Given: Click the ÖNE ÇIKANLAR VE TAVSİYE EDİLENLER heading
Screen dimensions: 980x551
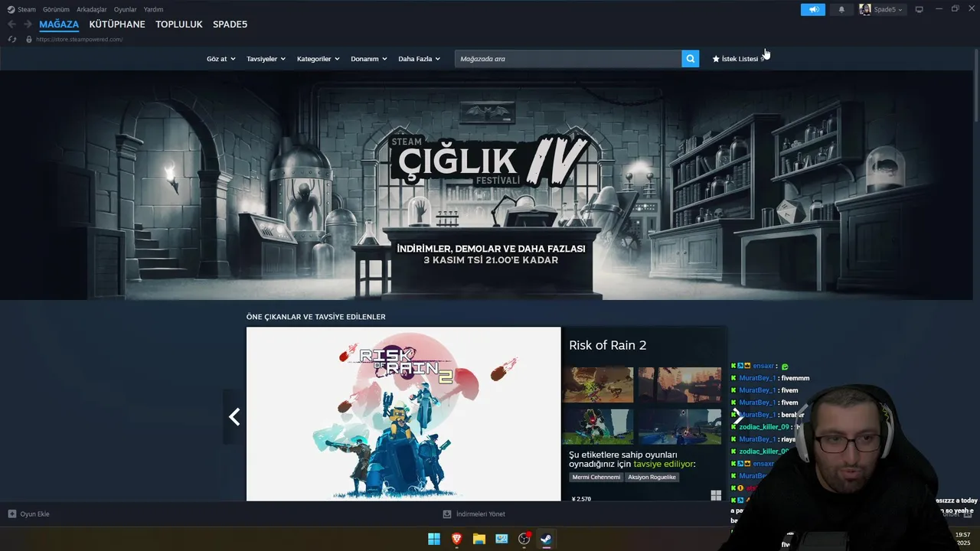Looking at the screenshot, I should point(315,317).
